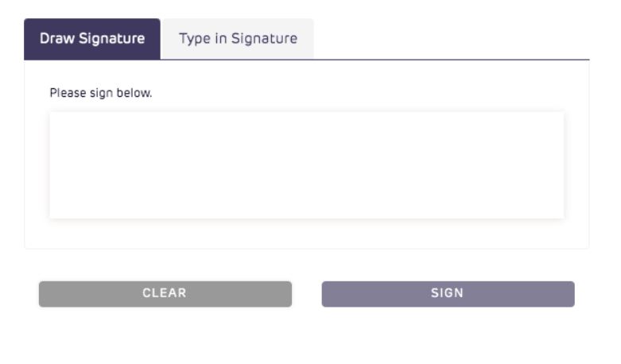Activate the currently selected Draw Signature tab
Viewport: 621px width, 364px height.
(92, 39)
